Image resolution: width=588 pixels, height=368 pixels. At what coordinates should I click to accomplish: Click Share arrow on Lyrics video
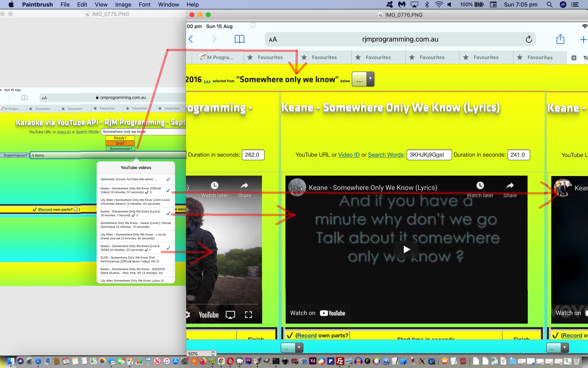pos(510,186)
